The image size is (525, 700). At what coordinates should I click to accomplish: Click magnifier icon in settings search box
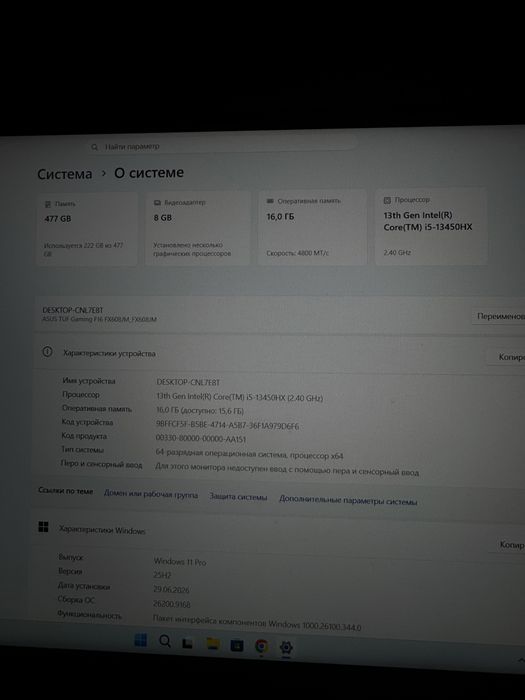click(94, 146)
